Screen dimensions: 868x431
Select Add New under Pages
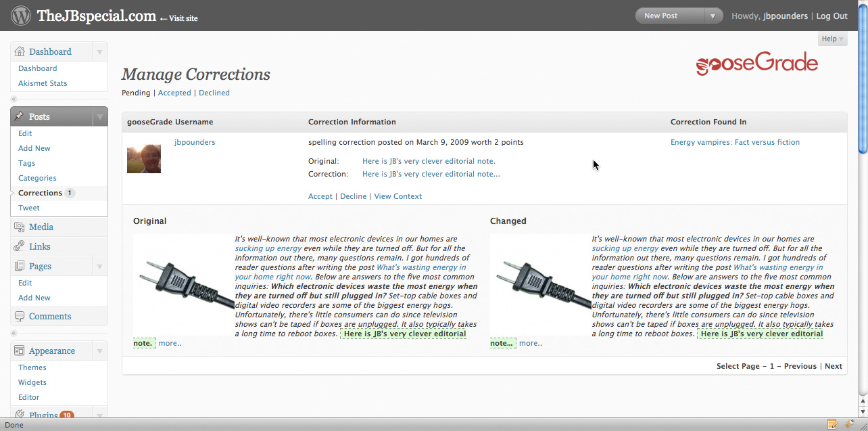click(34, 298)
